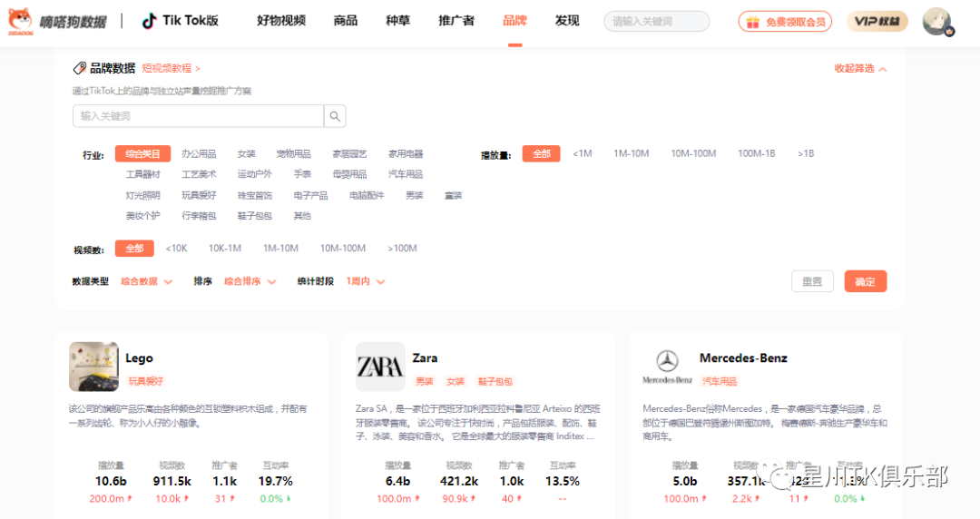Open the 发现 tab
This screenshot has width=980, height=519.
click(567, 21)
